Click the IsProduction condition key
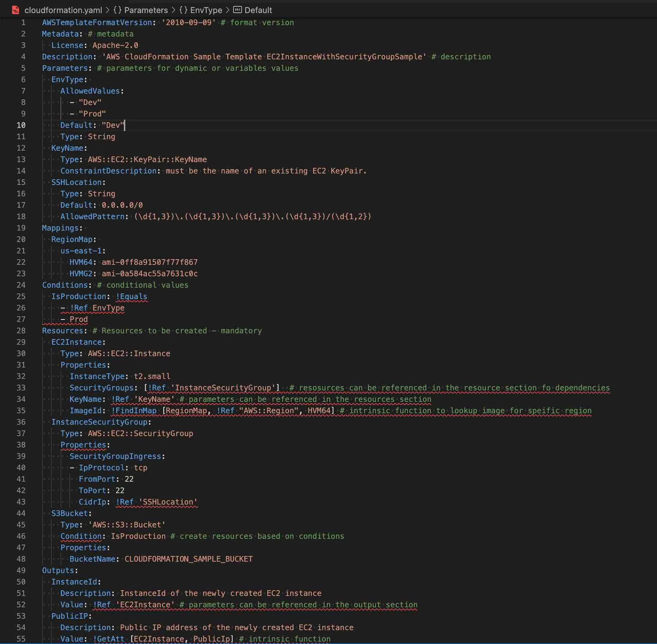657x644 pixels. click(x=79, y=297)
